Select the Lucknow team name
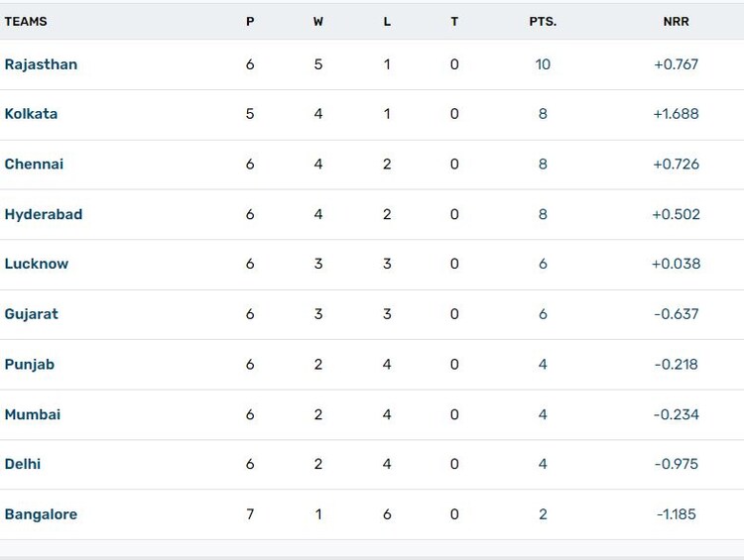This screenshot has height=560, width=744. point(37,264)
